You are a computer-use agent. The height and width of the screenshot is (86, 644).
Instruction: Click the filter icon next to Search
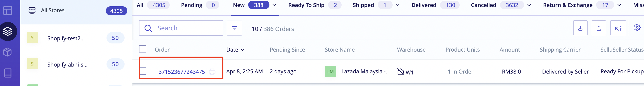(x=234, y=28)
